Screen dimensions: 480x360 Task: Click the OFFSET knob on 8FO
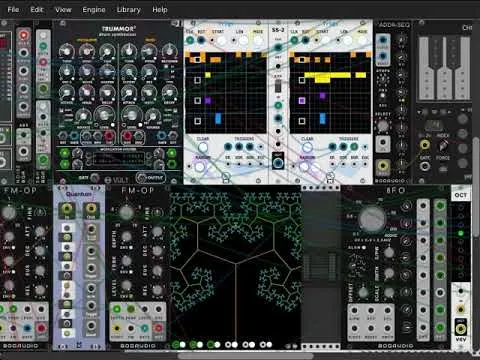click(x=363, y=293)
